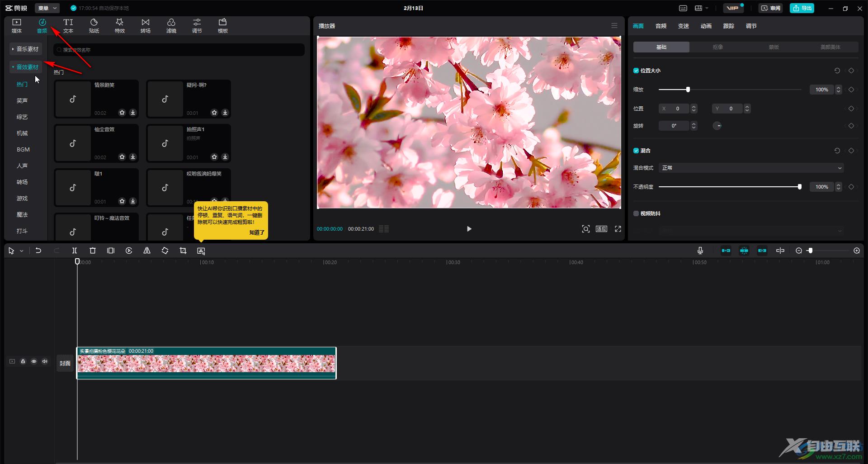Viewport: 868px width, 464px height.
Task: Zoom out timeline with minus icon
Action: click(799, 251)
